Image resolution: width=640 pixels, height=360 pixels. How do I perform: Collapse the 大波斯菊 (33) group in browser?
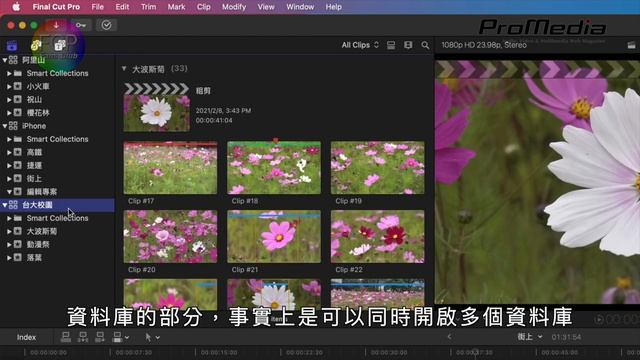(124, 69)
